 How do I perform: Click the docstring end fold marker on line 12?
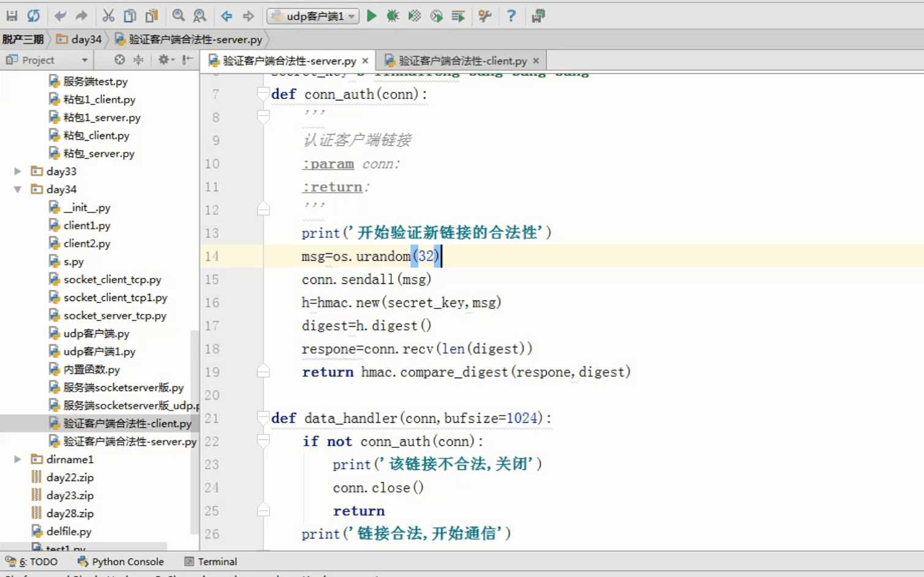point(263,209)
